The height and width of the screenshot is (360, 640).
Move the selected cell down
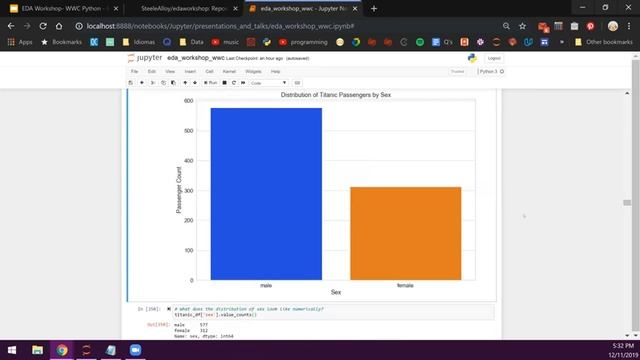195,83
